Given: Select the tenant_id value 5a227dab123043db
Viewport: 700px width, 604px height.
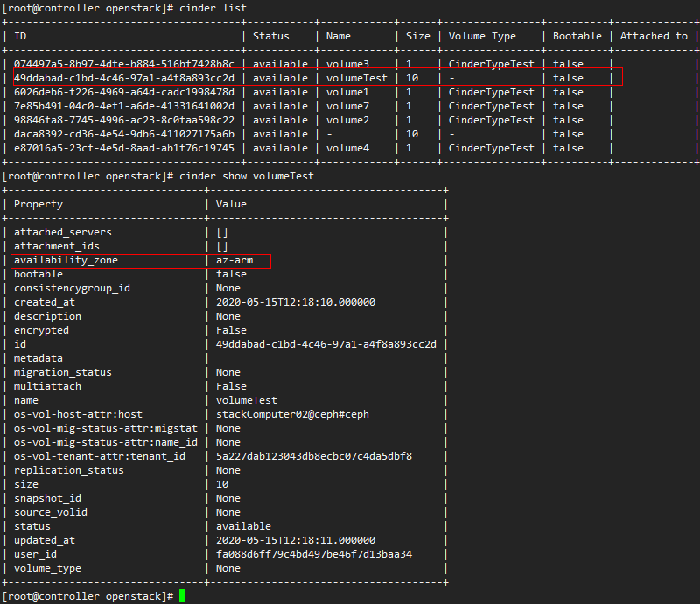Looking at the screenshot, I should [314, 456].
